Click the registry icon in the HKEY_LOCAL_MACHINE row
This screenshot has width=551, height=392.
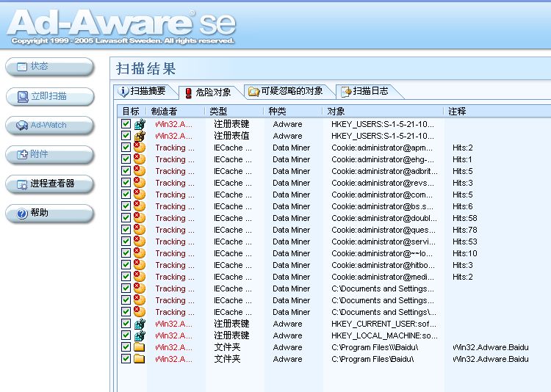pos(140,335)
